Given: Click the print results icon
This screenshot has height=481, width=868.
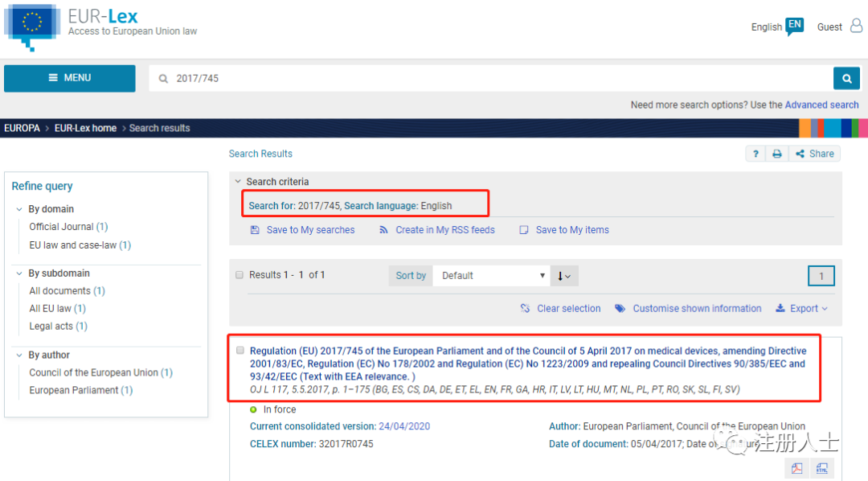Looking at the screenshot, I should pos(776,154).
